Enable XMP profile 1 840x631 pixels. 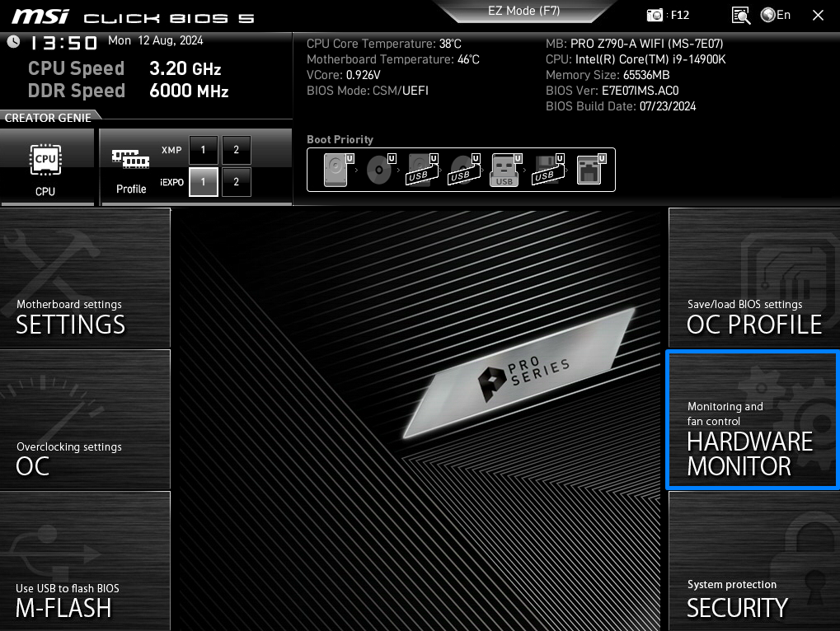203,150
